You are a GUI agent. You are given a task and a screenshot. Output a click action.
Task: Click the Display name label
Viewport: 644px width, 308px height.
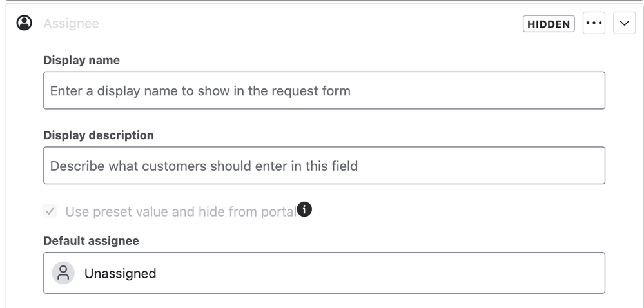82,60
